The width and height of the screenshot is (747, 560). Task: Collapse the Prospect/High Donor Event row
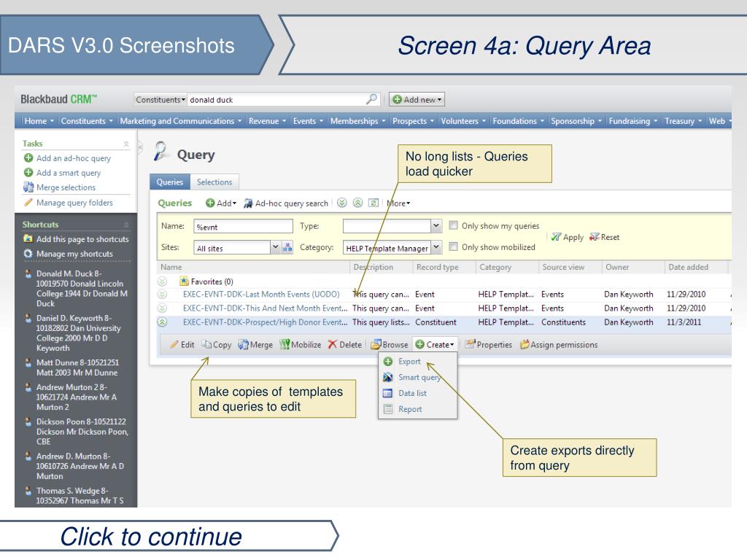click(162, 322)
